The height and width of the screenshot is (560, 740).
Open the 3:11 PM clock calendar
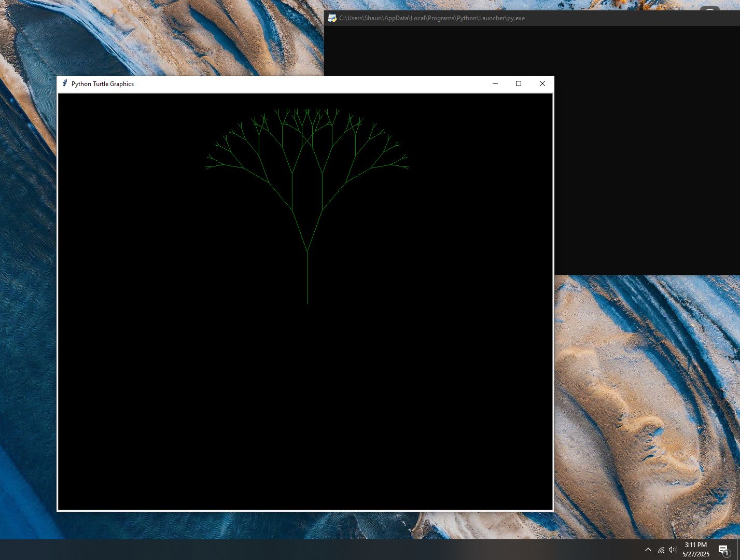coord(696,550)
